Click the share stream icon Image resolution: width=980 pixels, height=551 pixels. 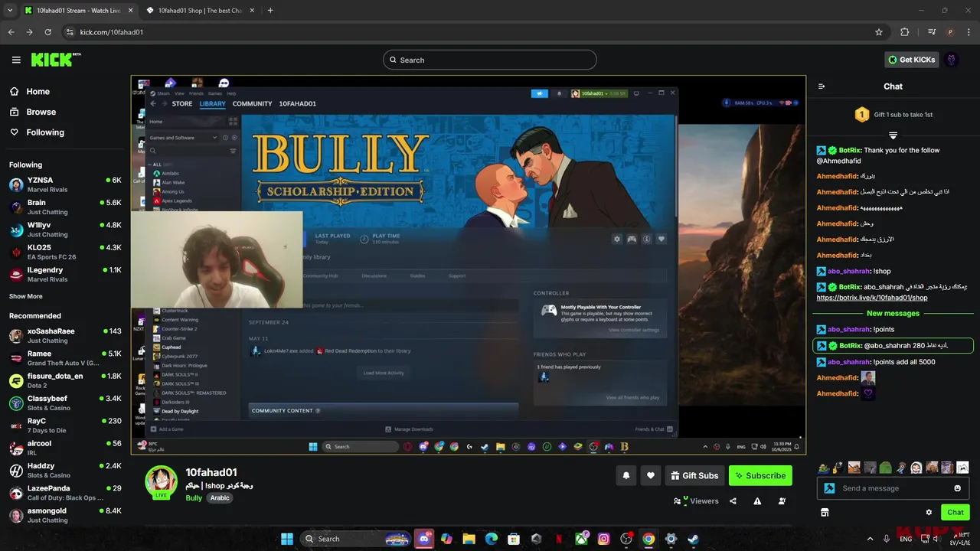pos(733,501)
